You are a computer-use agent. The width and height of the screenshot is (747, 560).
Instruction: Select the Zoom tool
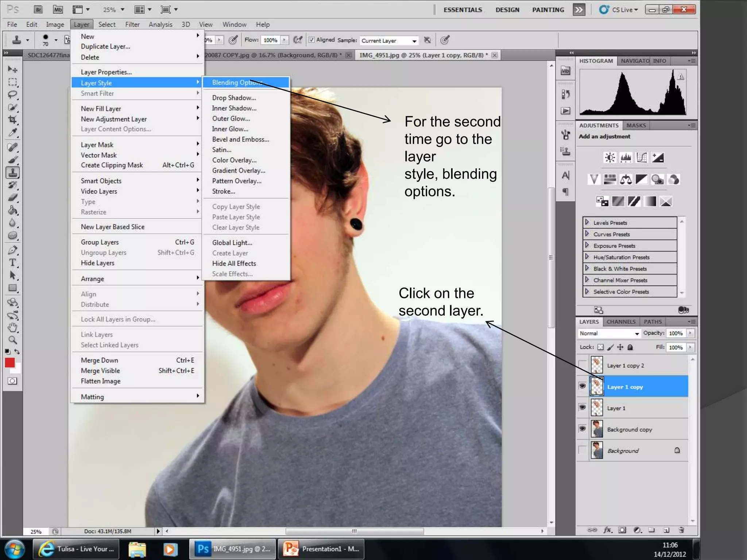pos(12,340)
